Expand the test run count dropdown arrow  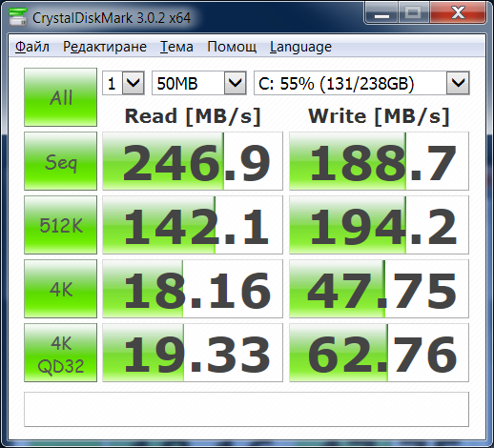pyautogui.click(x=134, y=83)
